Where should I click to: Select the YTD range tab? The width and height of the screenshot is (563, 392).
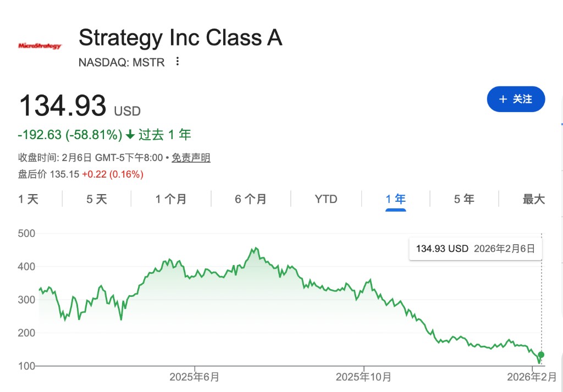[x=326, y=199]
